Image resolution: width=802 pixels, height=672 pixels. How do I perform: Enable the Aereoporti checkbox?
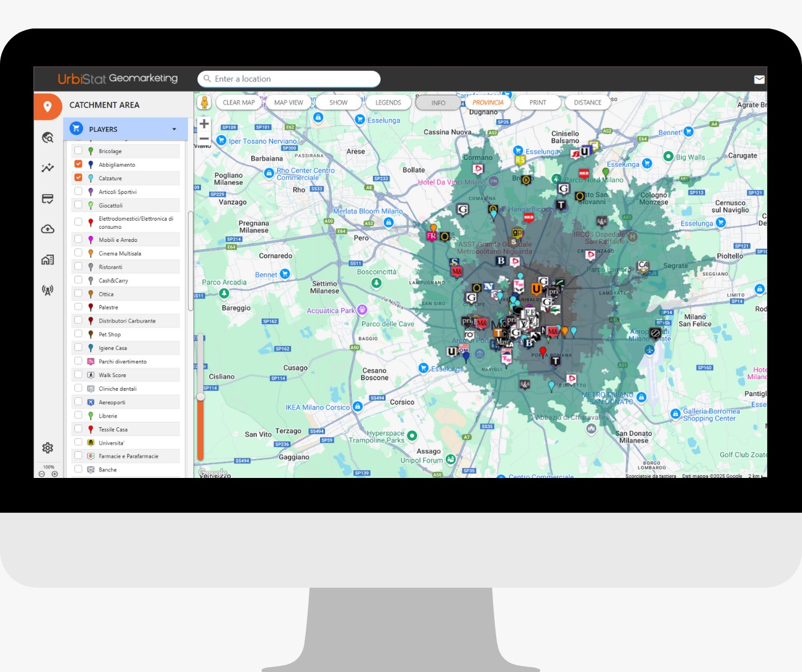78,402
